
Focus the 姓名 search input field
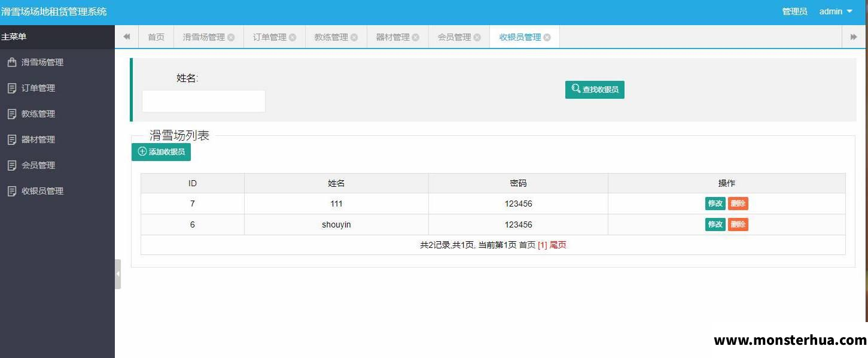pyautogui.click(x=203, y=101)
